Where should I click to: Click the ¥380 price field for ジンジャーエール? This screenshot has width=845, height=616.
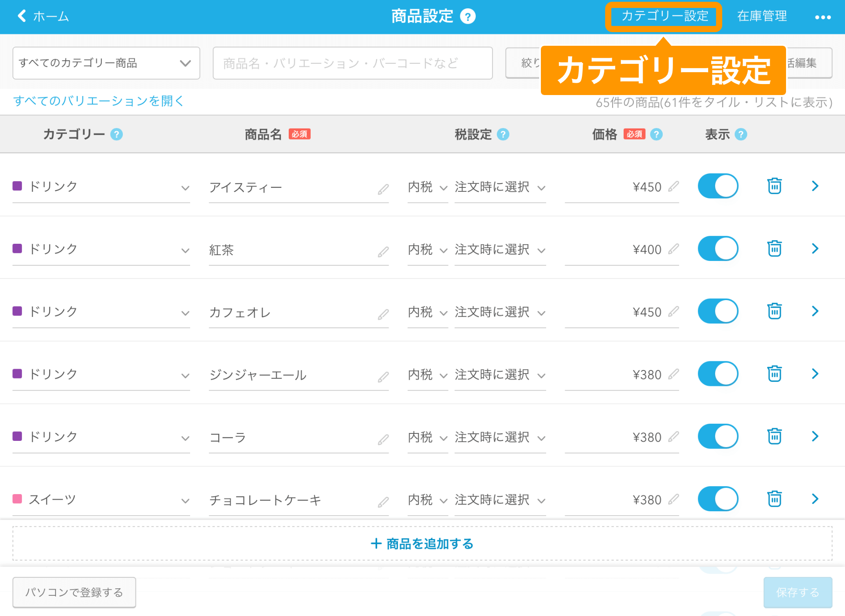622,374
